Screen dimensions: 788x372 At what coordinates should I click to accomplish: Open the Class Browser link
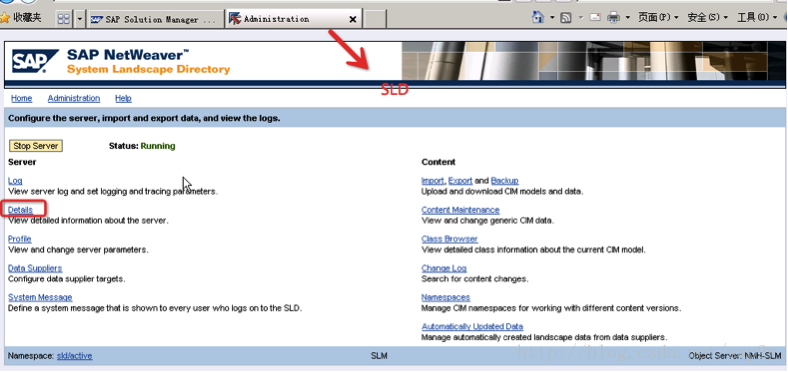pos(450,239)
